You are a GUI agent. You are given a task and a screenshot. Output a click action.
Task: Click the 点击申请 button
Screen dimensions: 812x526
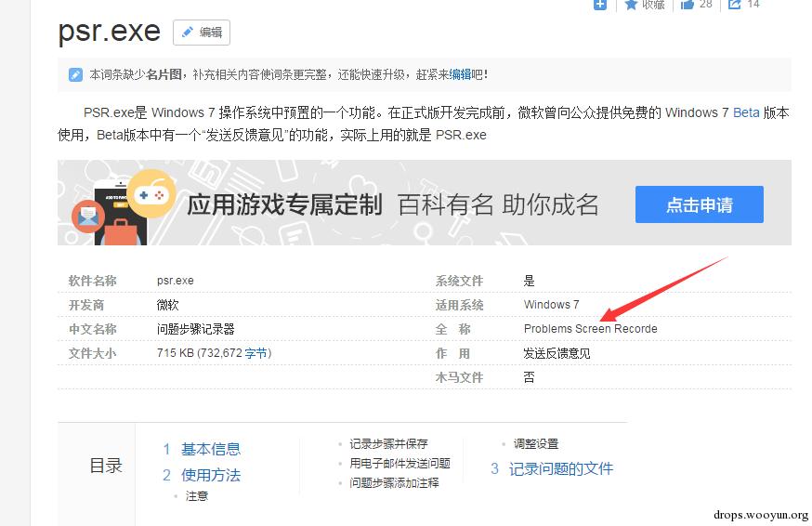coord(699,204)
